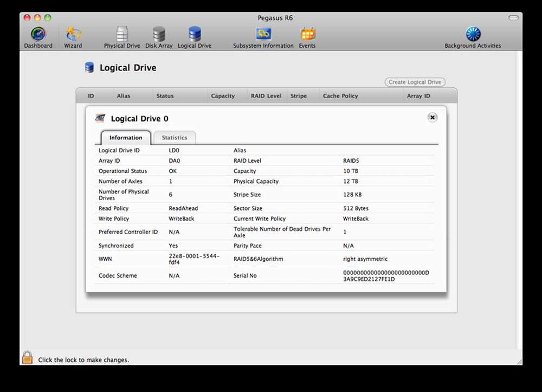Screen dimensions: 542x392
Task: Click the 10 TB capacity value
Action: pyautogui.click(x=351, y=171)
